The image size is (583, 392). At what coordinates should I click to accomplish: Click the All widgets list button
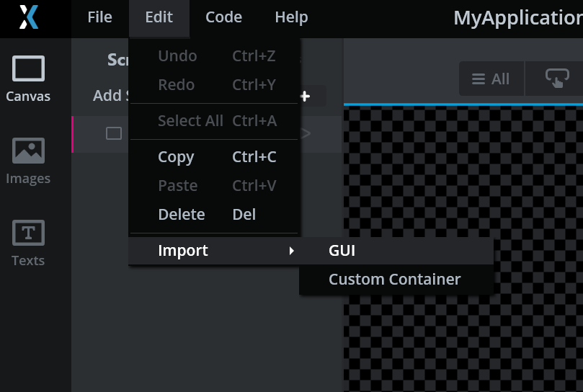point(491,79)
